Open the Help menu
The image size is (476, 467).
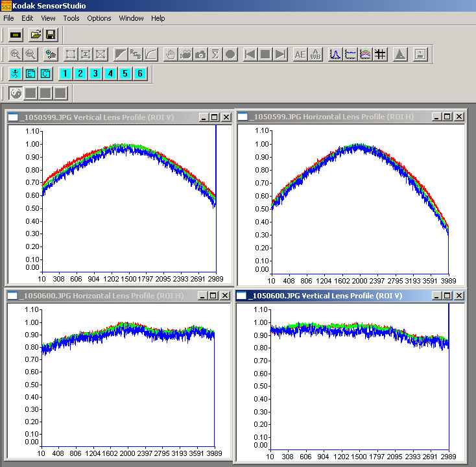pyautogui.click(x=158, y=18)
